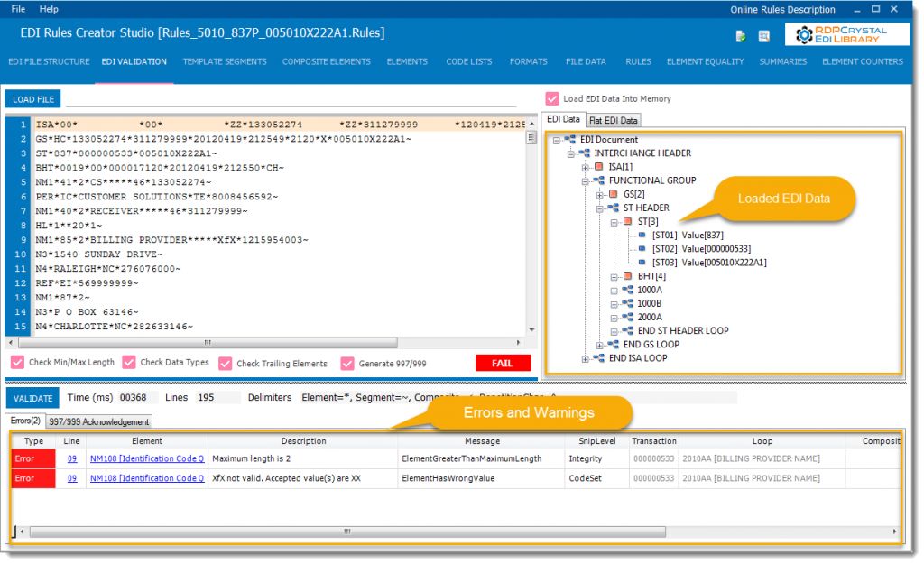Open line 09 link for the NM108 error
Image resolution: width=924 pixels, height=564 pixels.
pyautogui.click(x=73, y=459)
